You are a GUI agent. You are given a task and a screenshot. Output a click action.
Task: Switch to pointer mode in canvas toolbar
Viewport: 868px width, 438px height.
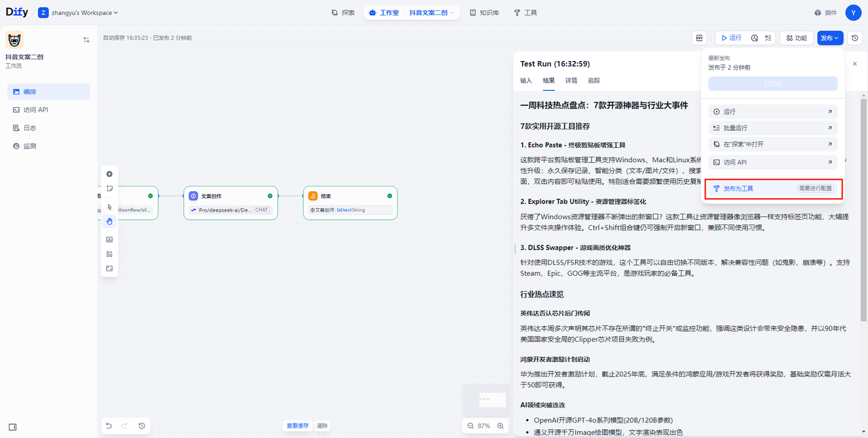[109, 207]
